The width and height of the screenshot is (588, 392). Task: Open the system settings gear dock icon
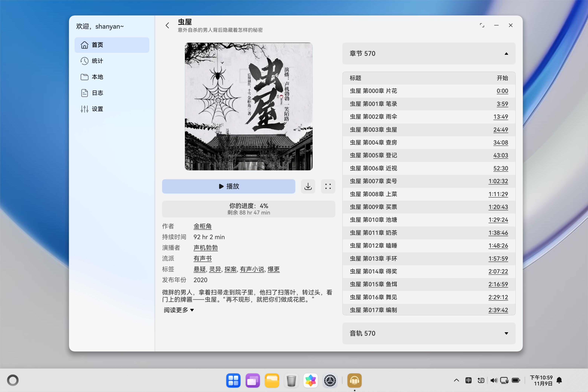330,381
